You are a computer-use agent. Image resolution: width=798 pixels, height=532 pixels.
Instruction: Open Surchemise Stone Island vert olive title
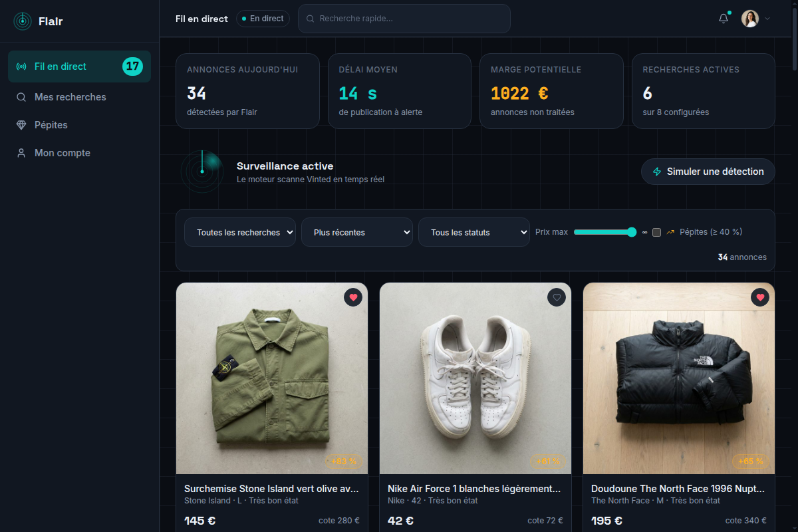(272, 489)
